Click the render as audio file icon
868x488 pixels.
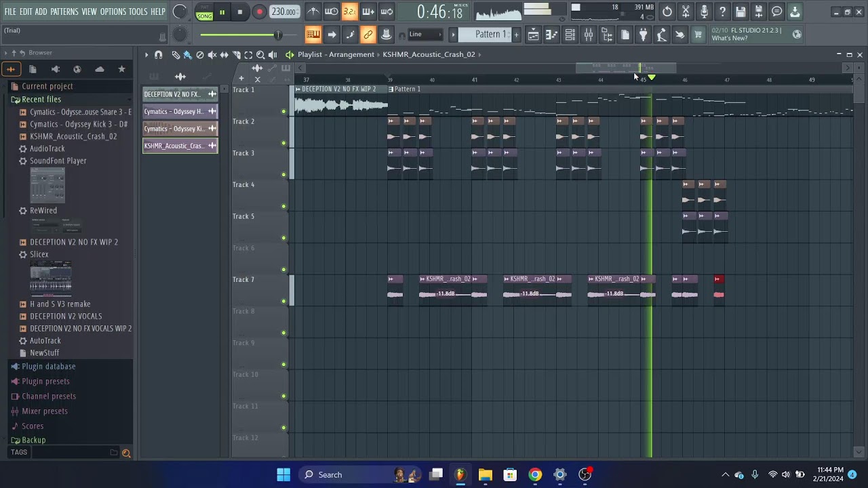click(759, 12)
